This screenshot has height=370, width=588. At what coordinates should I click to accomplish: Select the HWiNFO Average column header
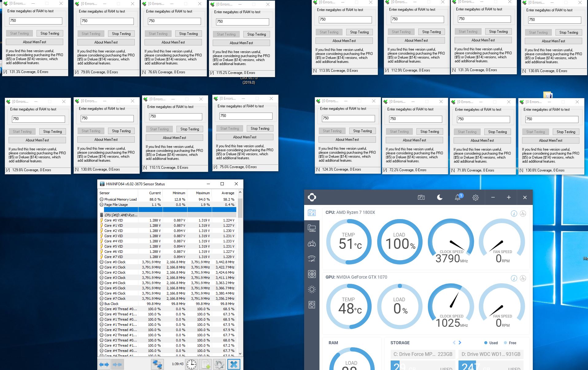(224, 193)
